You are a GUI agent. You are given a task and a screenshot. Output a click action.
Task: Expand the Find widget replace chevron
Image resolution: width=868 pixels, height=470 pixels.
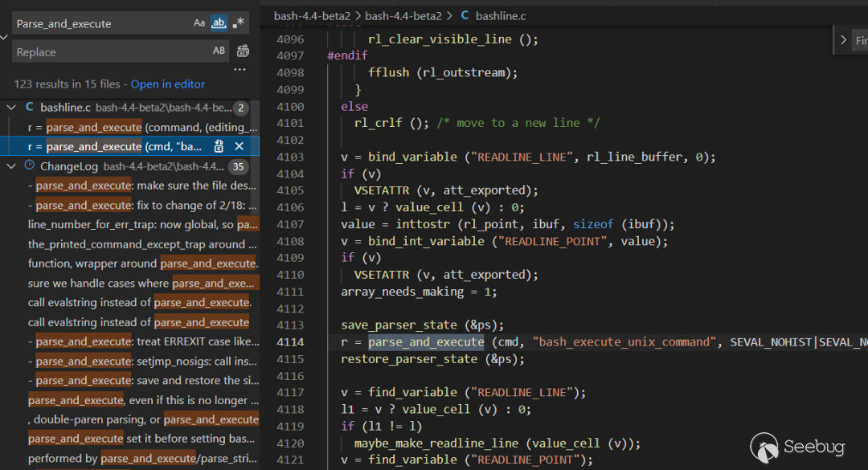[x=842, y=40]
